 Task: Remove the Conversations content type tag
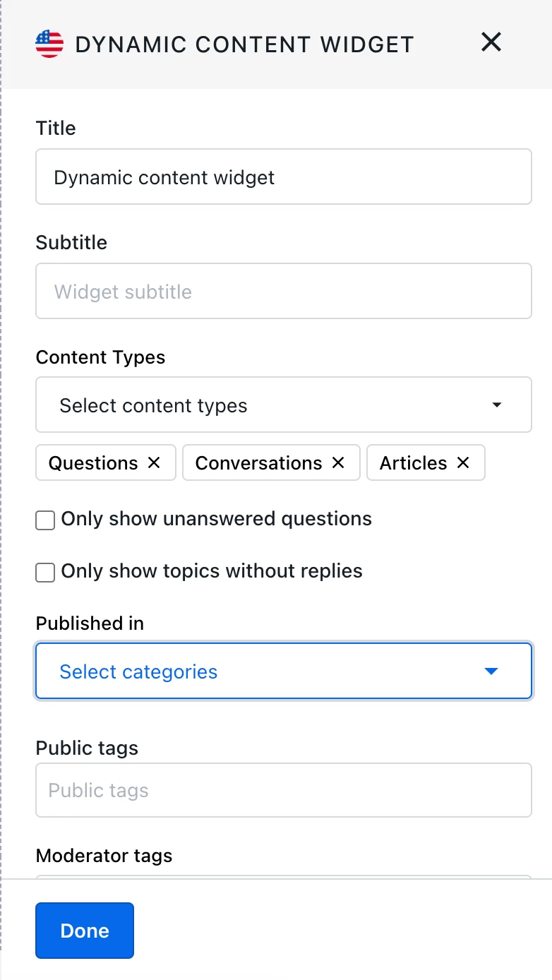(338, 462)
